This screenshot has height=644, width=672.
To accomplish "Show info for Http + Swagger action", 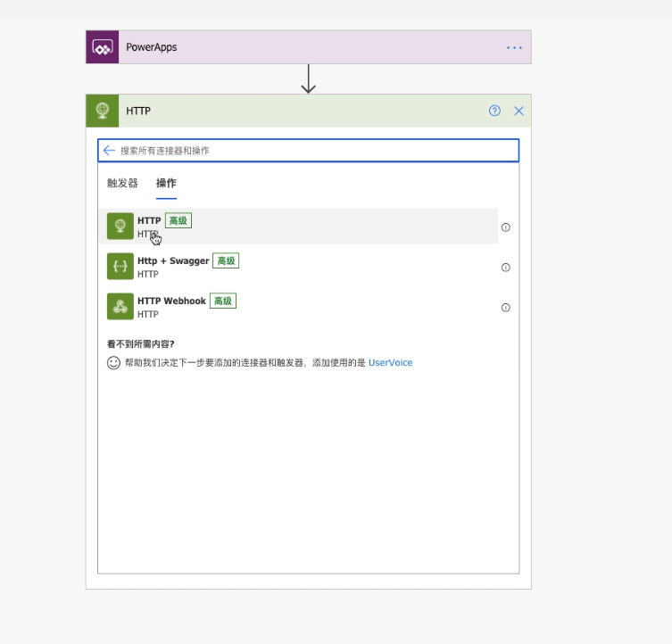I will [x=506, y=268].
